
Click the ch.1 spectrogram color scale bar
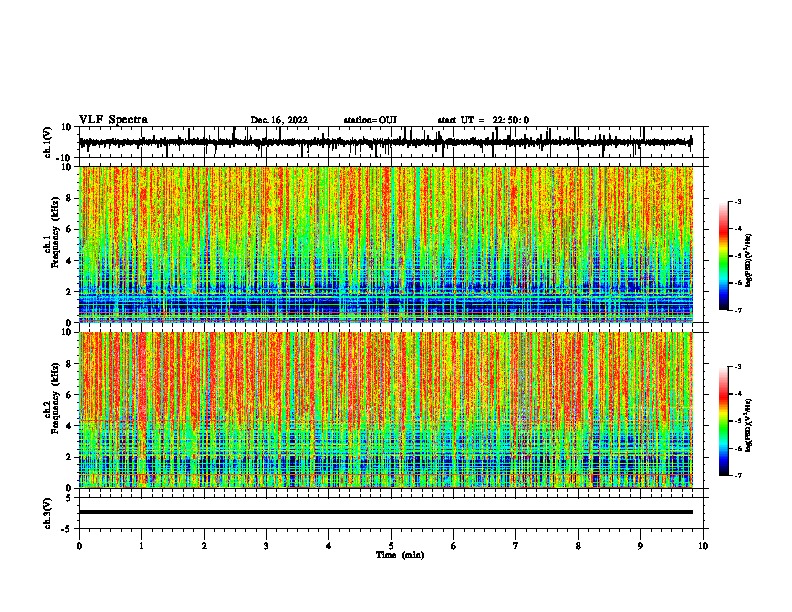pos(723,256)
